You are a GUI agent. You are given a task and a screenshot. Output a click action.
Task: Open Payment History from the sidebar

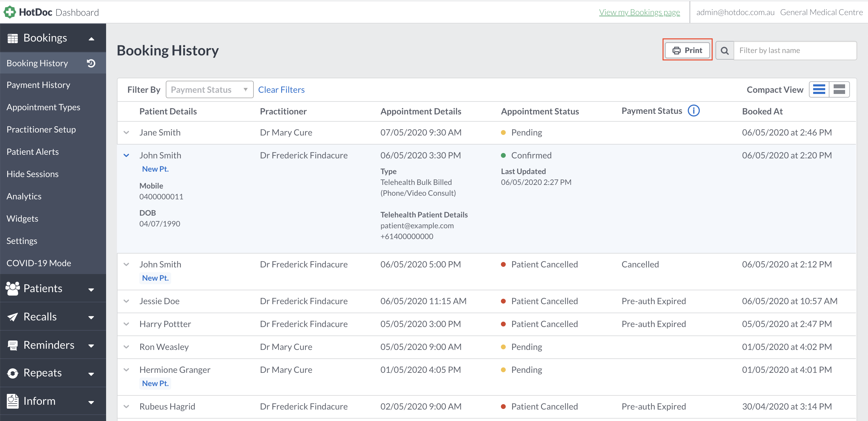[38, 85]
